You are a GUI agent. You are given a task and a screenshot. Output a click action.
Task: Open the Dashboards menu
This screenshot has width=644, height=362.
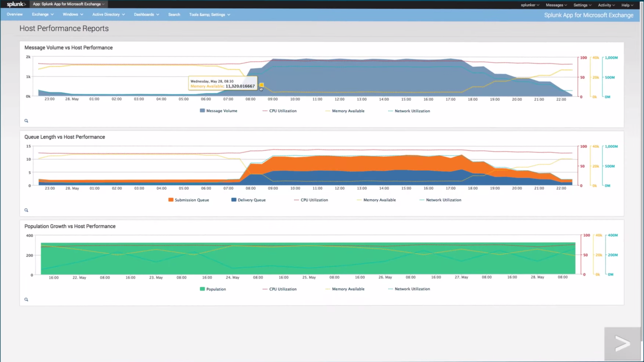(x=146, y=14)
